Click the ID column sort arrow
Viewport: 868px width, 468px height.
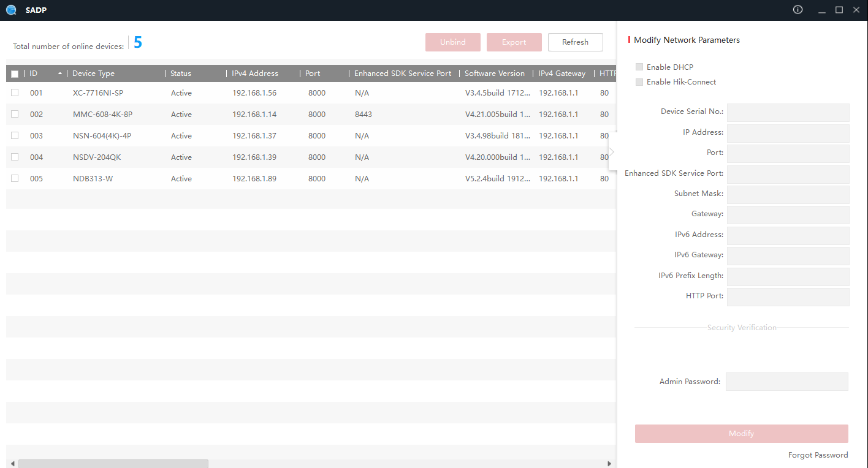59,74
